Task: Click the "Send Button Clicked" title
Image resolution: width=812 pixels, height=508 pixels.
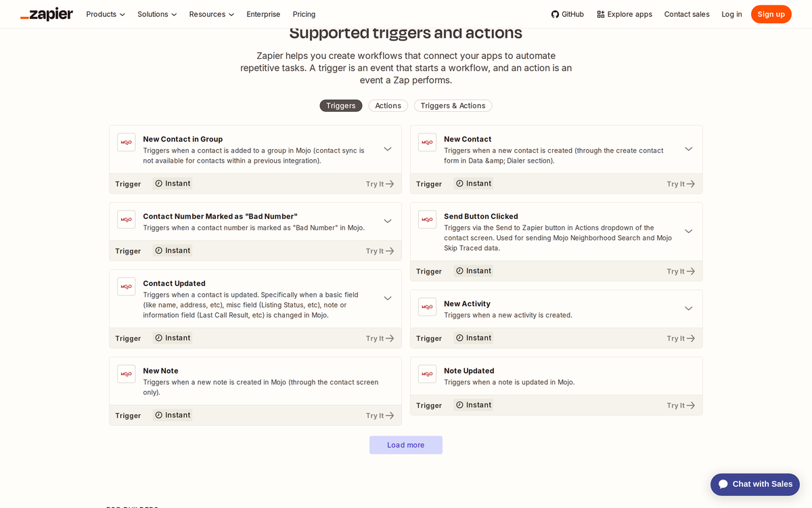Action: 481,217
